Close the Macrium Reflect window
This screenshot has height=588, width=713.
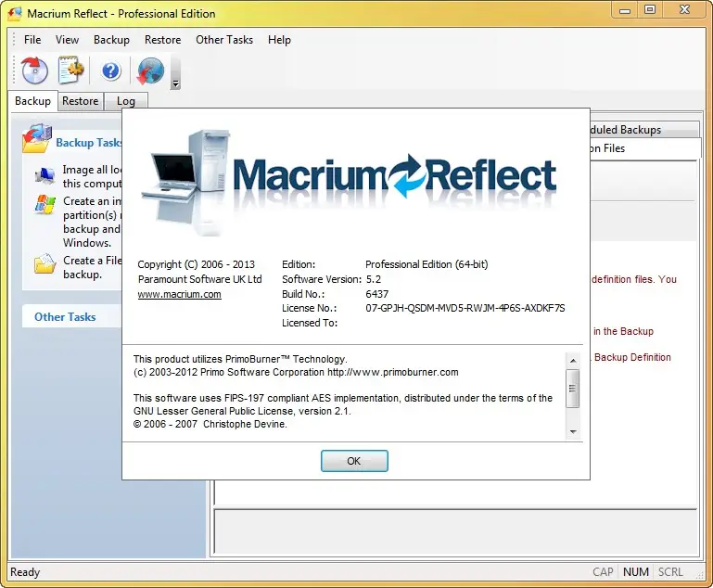coord(684,10)
